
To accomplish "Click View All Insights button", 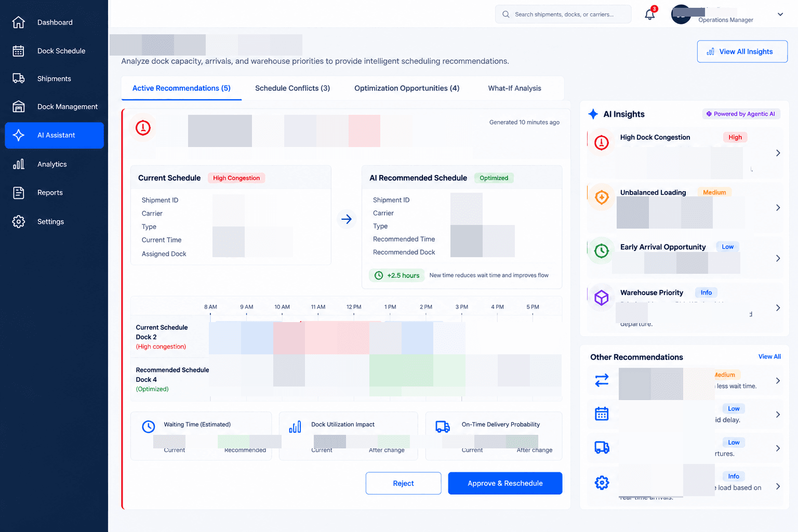I will [742, 51].
